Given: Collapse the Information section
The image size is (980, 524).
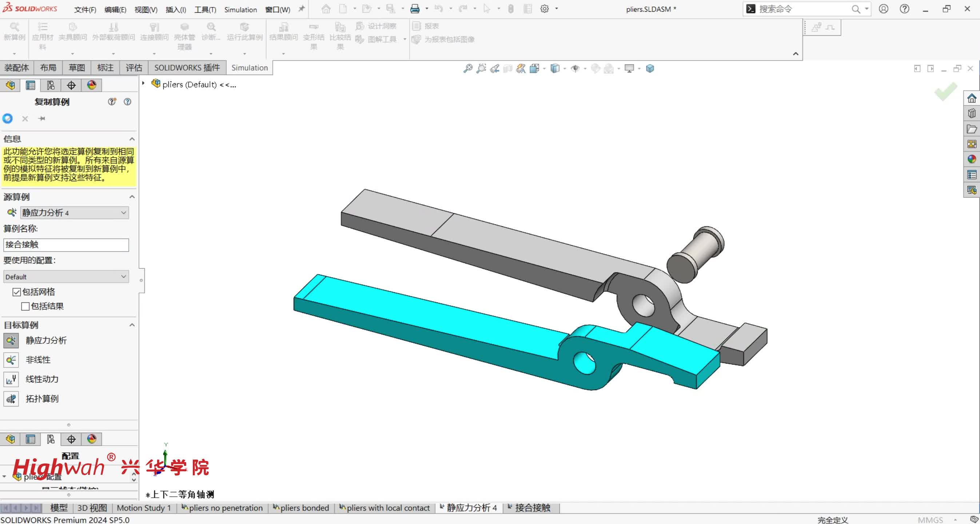Looking at the screenshot, I should point(132,139).
